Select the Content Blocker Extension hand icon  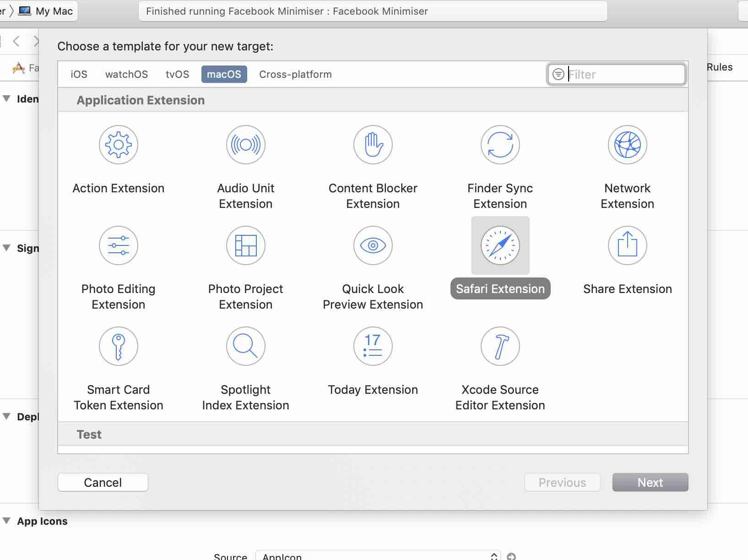[373, 145]
